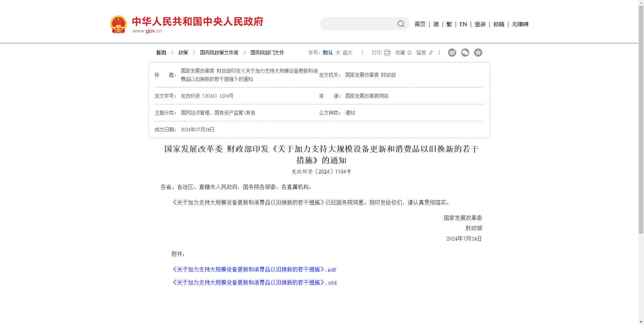Set font size to 大
644x325 pixels.
coord(338,53)
